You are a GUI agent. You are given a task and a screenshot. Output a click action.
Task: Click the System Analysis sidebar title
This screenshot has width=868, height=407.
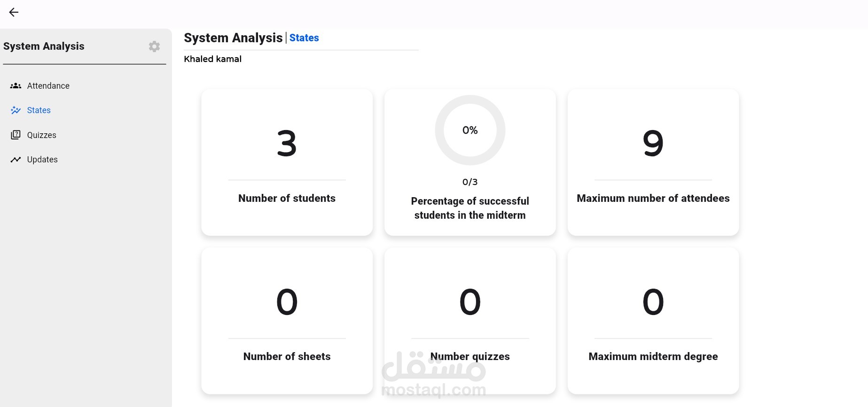[44, 46]
